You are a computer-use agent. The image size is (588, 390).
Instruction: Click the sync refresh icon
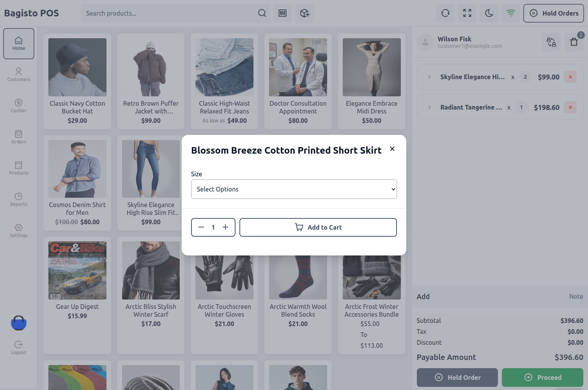tap(445, 13)
